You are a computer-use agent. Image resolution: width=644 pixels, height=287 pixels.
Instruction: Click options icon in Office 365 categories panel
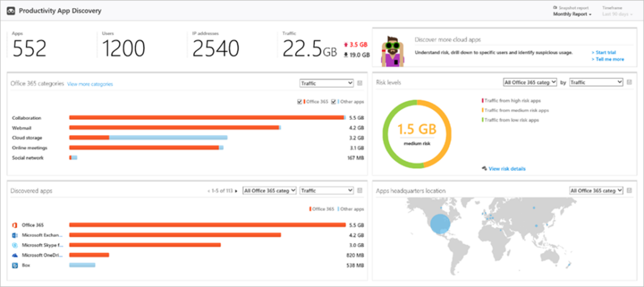360,83
